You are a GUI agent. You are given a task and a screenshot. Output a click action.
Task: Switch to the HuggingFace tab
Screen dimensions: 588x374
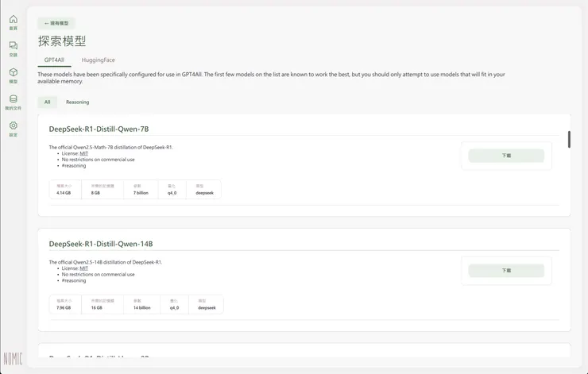pyautogui.click(x=98, y=60)
